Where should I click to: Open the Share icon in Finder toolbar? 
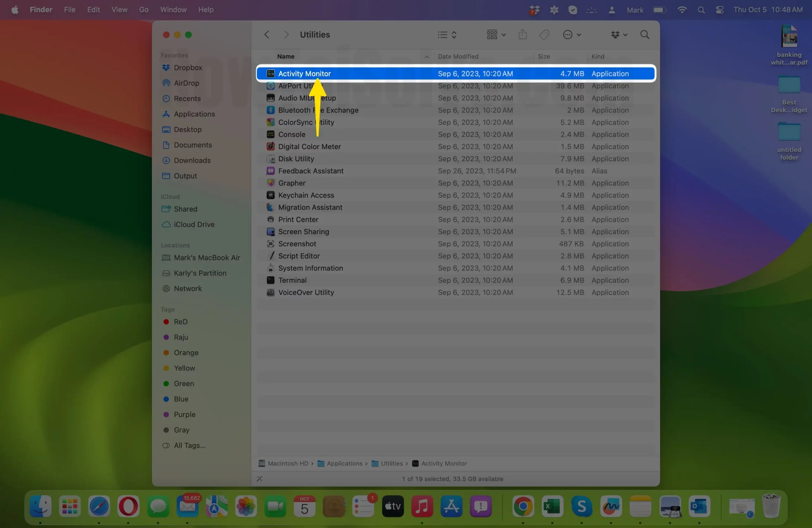(x=522, y=35)
